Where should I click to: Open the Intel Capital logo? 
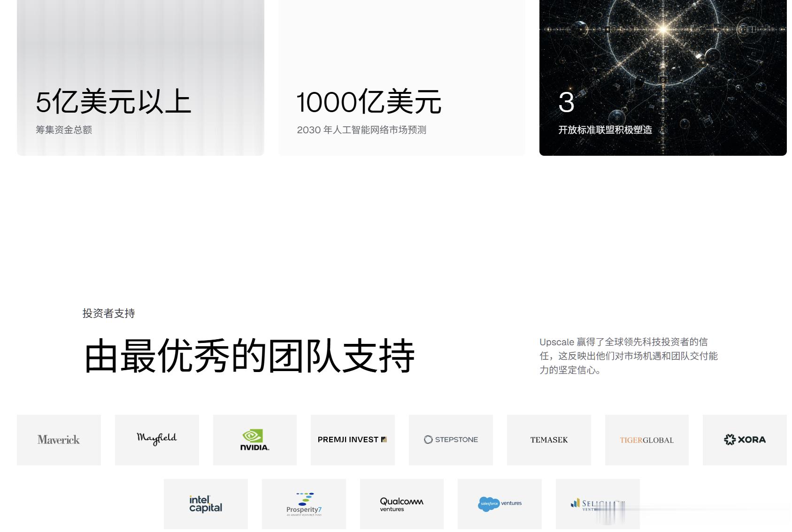pos(206,504)
